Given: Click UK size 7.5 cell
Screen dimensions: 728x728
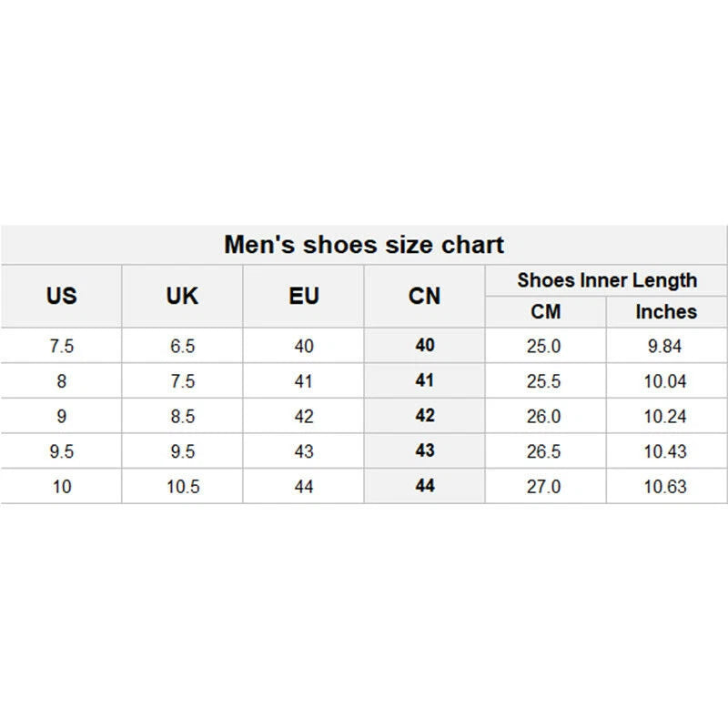Looking at the screenshot, I should pyautogui.click(x=182, y=381).
